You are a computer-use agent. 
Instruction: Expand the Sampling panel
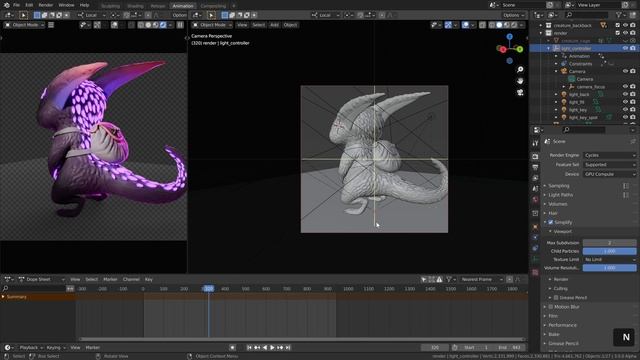pyautogui.click(x=558, y=186)
